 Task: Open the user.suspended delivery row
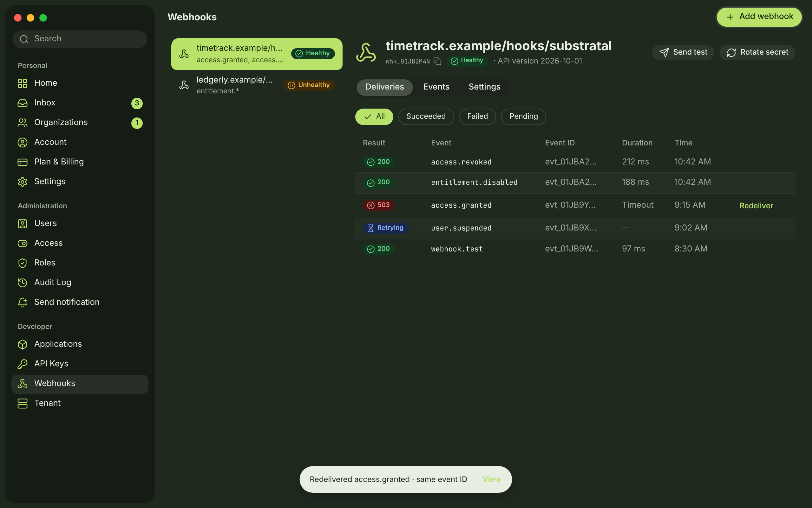click(575, 228)
